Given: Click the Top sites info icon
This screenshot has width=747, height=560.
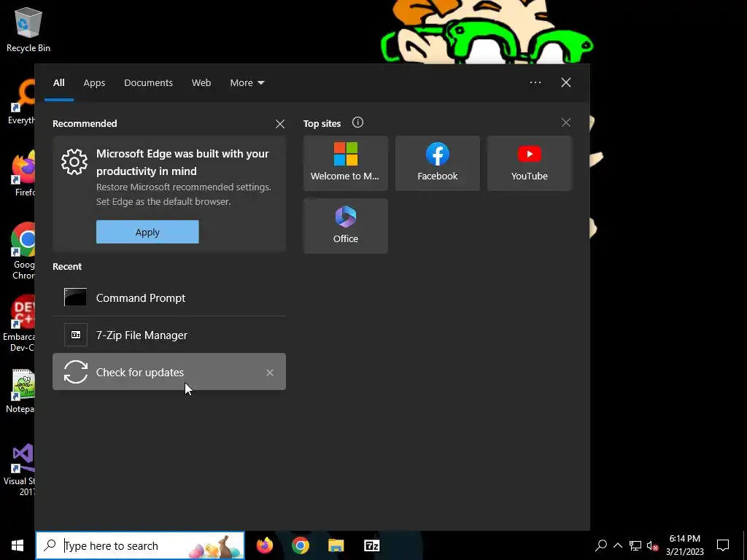Looking at the screenshot, I should point(357,122).
